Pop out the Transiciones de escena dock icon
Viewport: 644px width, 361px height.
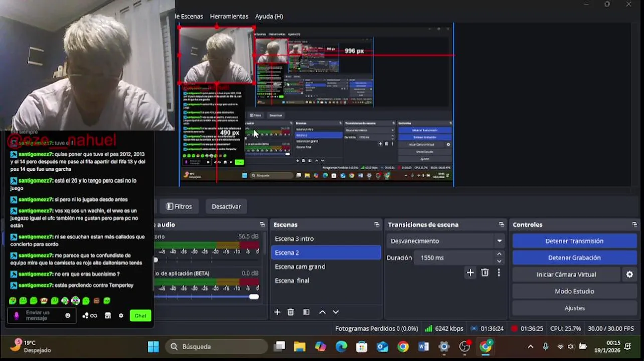501,225
